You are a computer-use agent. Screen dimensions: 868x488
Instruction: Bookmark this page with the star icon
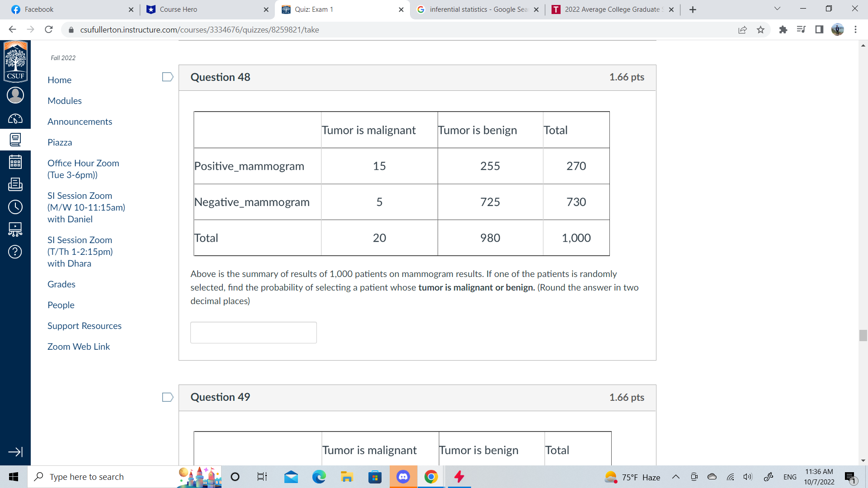tap(760, 30)
